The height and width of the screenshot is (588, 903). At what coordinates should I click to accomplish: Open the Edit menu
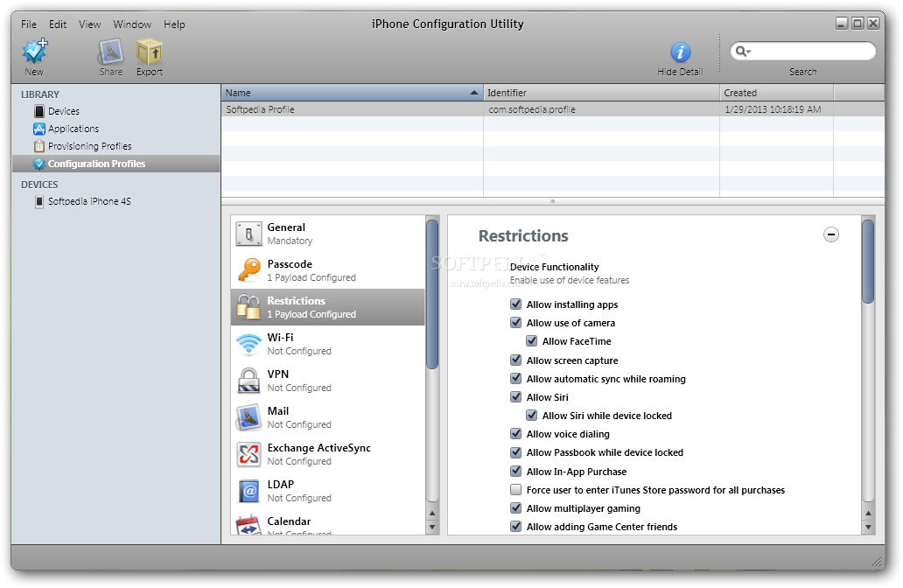[58, 24]
